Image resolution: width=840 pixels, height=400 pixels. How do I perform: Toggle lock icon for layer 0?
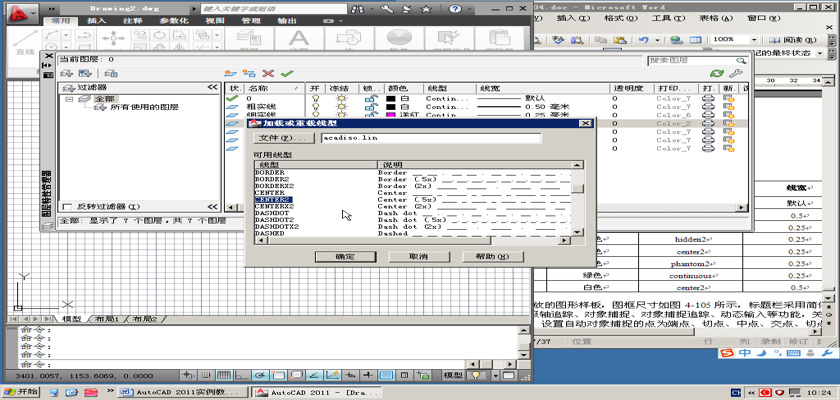pyautogui.click(x=369, y=99)
